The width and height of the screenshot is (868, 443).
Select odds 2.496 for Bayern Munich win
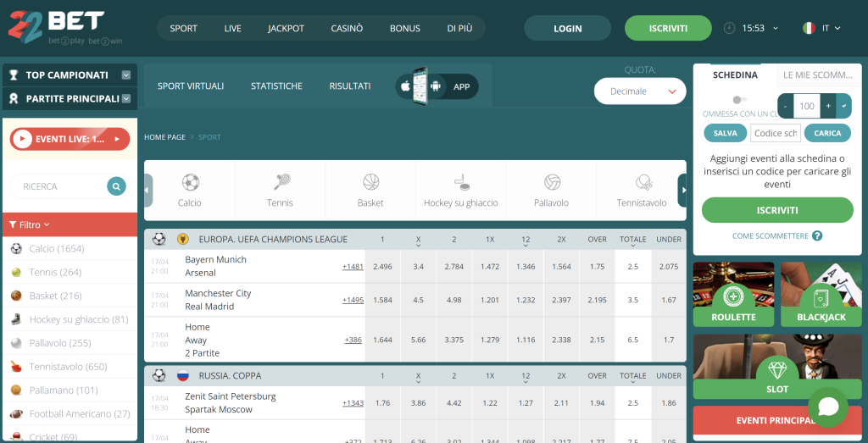382,267
